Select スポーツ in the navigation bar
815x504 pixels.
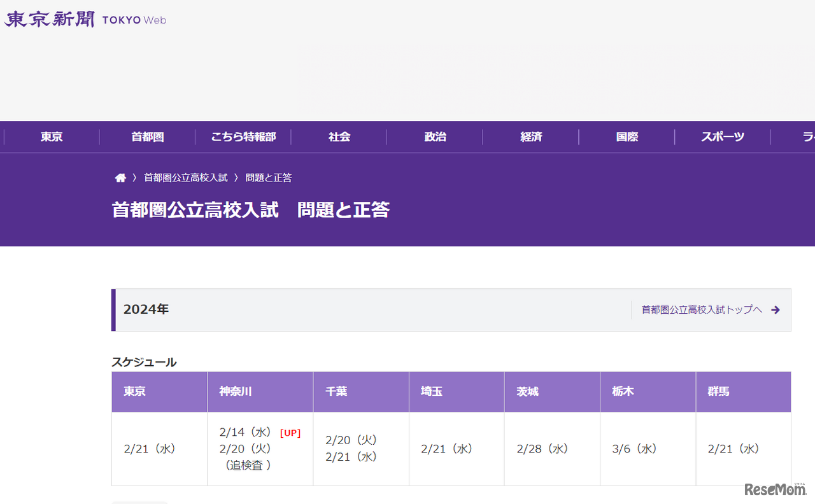723,137
